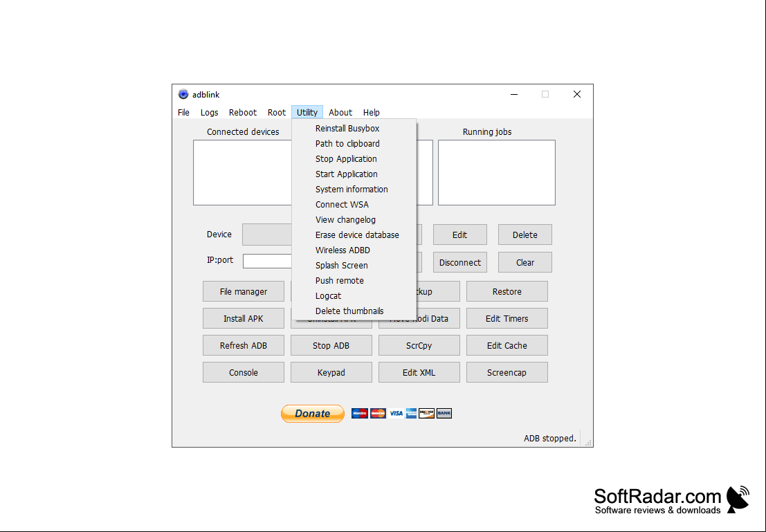Click the Edit Cache button

tap(507, 345)
